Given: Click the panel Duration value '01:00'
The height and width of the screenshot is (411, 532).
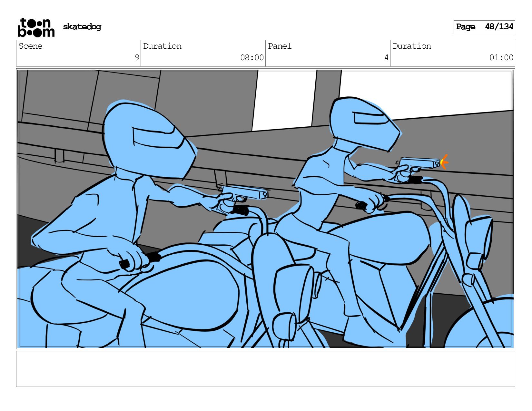Looking at the screenshot, I should click(501, 58).
